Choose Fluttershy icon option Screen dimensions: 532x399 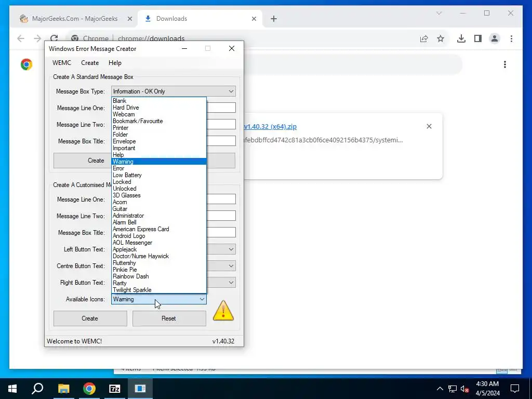[159, 263]
